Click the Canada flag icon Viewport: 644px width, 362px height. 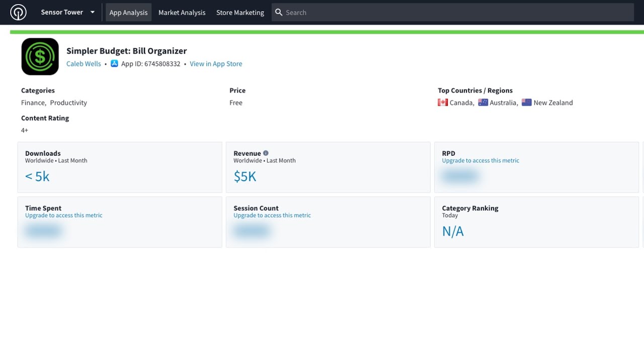click(443, 103)
